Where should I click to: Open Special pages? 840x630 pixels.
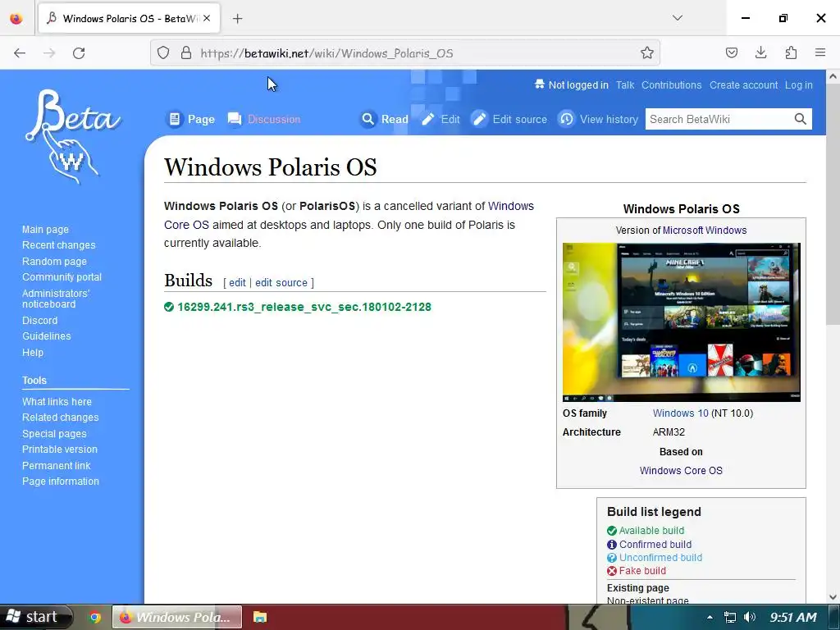(54, 434)
